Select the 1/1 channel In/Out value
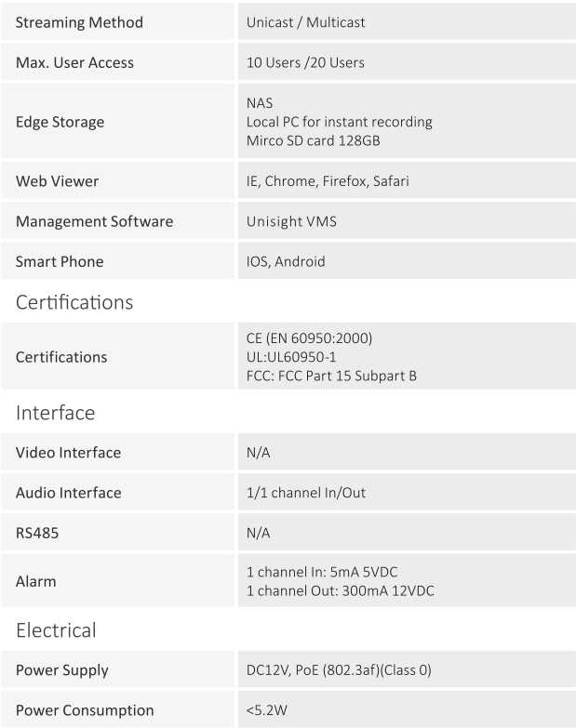 [305, 493]
